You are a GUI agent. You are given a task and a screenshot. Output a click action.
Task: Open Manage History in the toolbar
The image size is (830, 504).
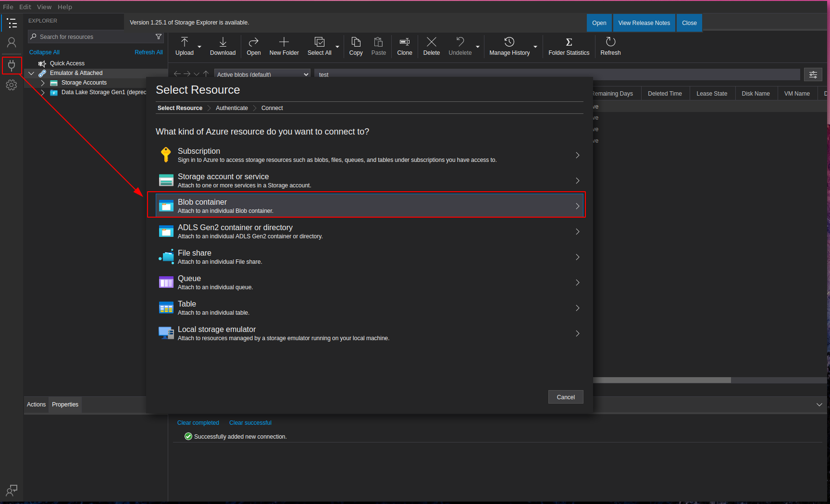(509, 47)
